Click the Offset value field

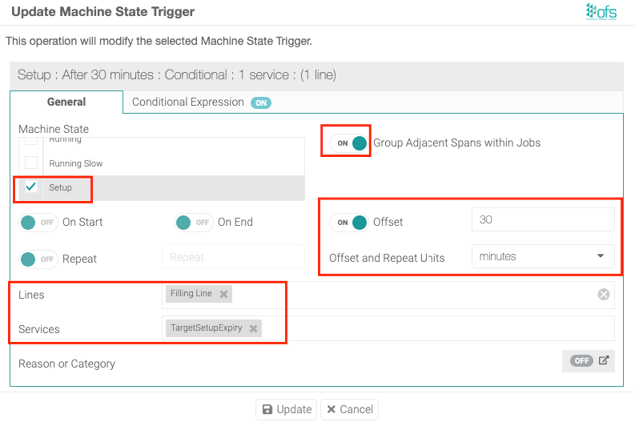[x=543, y=220]
